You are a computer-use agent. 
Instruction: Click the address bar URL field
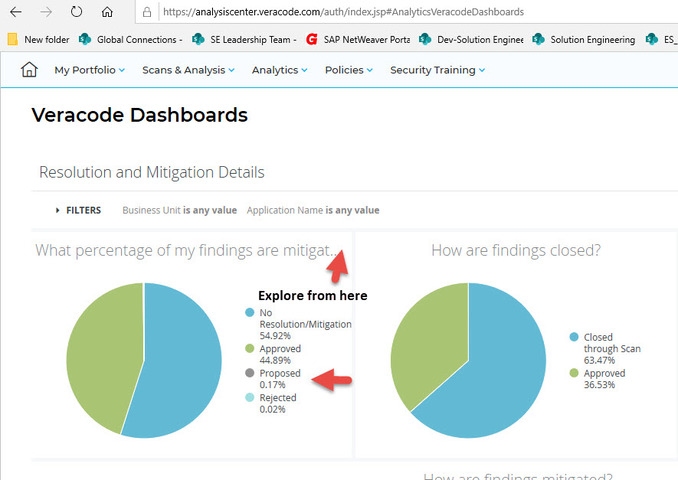[406, 12]
